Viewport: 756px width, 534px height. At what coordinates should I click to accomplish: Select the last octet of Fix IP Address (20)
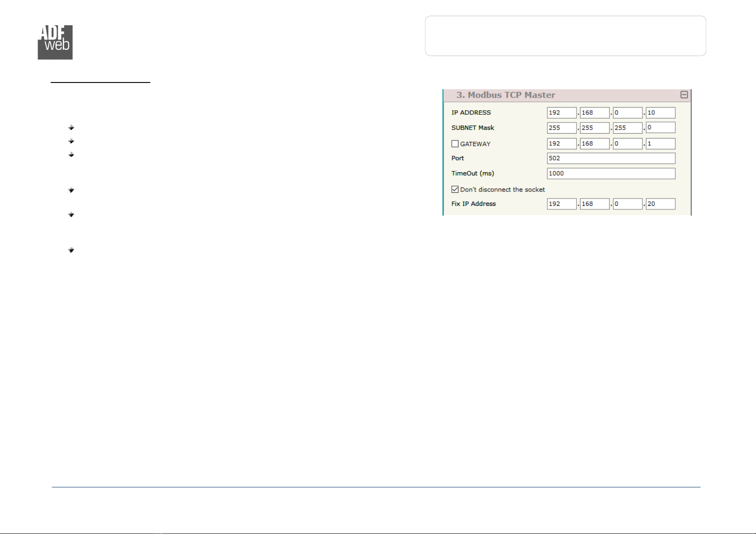coord(660,204)
